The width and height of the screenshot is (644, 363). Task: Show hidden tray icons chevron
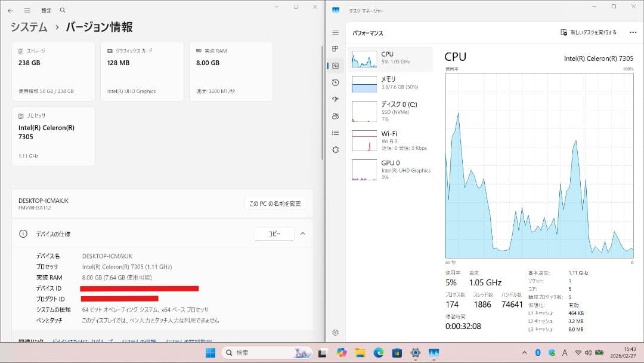pos(525,353)
